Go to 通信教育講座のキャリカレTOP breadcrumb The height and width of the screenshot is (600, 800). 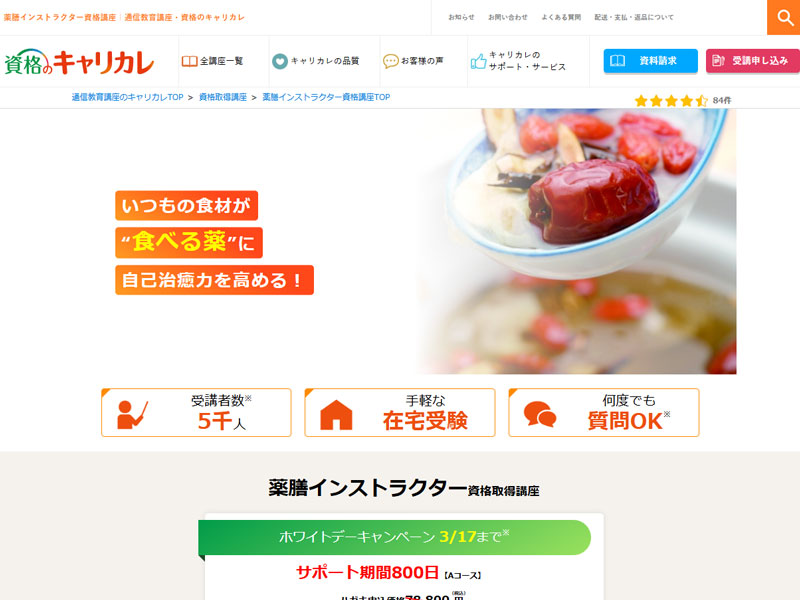coord(127,97)
